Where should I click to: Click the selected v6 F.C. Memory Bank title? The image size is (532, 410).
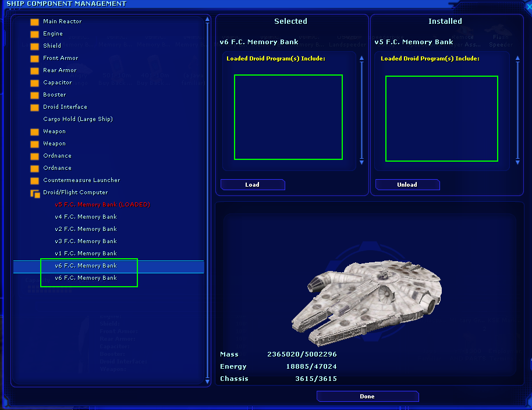(259, 42)
